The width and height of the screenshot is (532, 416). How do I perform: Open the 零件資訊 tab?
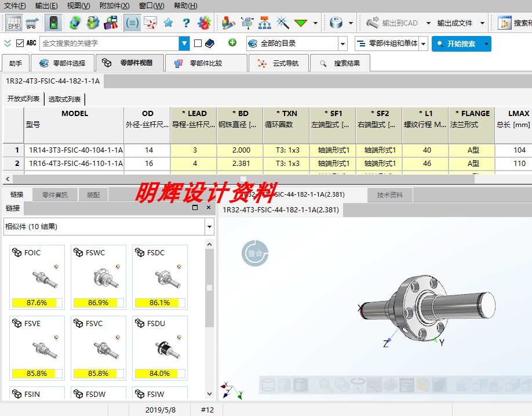[55, 195]
